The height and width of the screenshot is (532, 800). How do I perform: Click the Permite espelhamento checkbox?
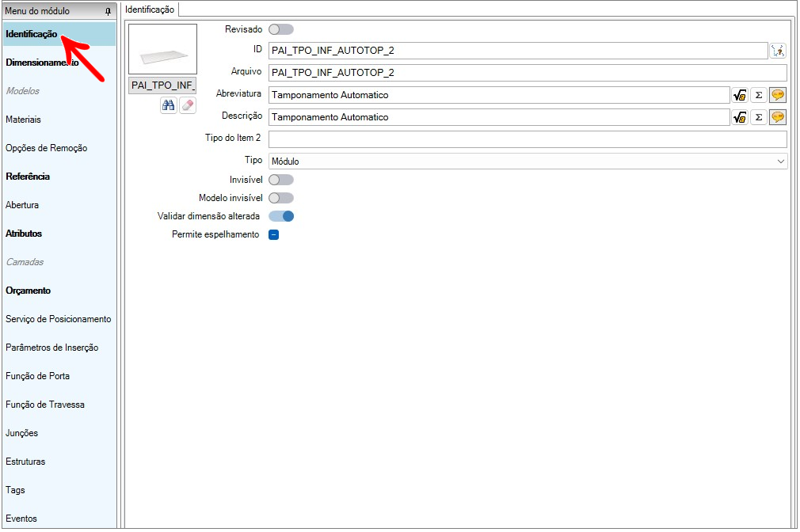pyautogui.click(x=274, y=234)
